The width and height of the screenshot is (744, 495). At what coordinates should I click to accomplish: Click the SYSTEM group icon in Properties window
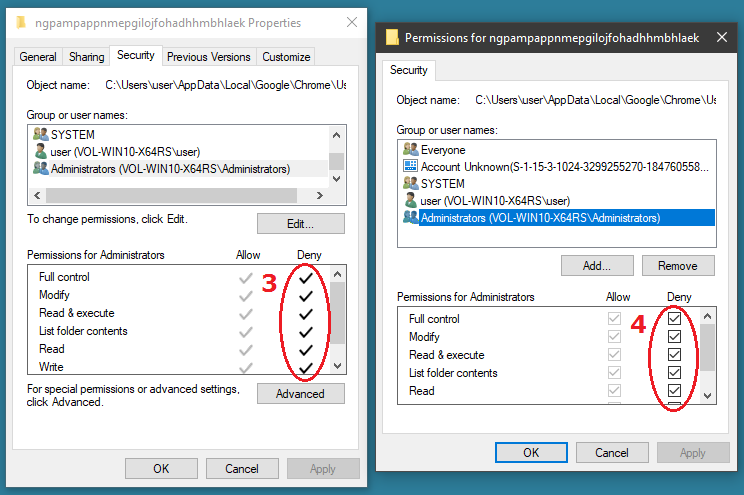point(41,134)
